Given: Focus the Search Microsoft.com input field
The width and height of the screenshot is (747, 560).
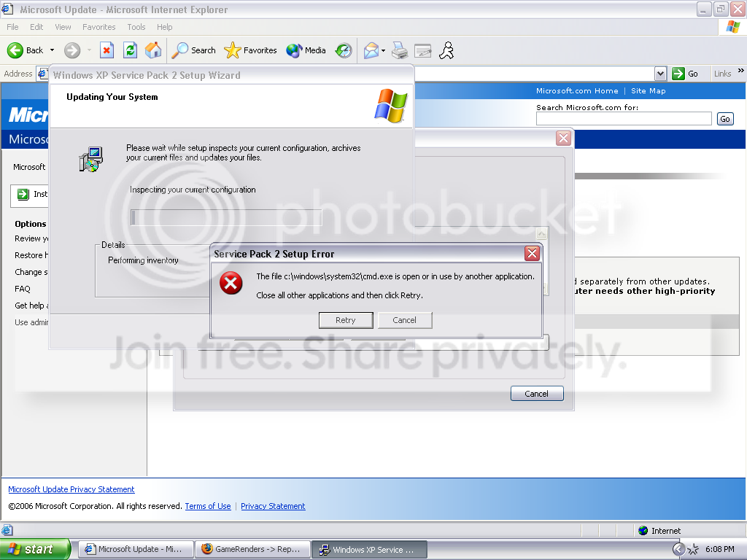Looking at the screenshot, I should [624, 119].
